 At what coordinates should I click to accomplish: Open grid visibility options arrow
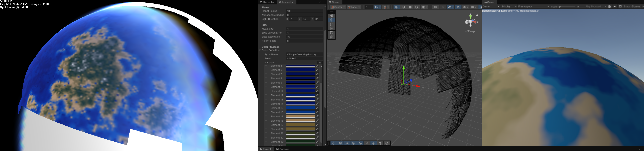click(x=380, y=7)
